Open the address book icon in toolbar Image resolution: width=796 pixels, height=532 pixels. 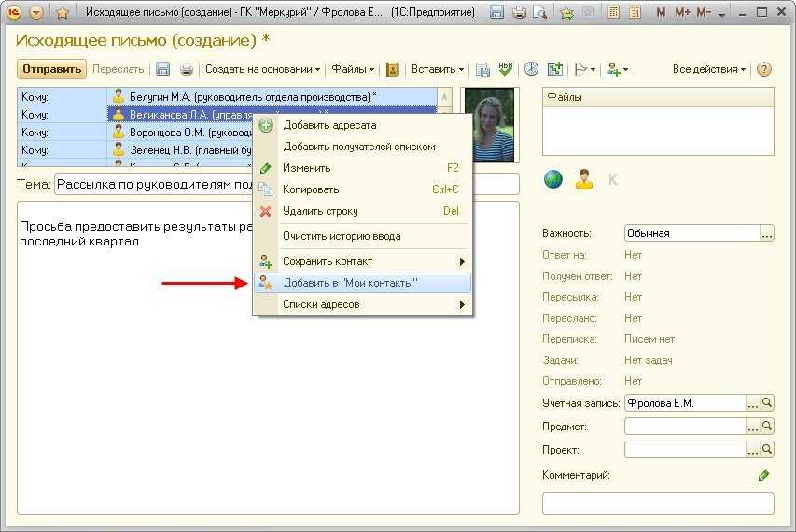[x=393, y=69]
